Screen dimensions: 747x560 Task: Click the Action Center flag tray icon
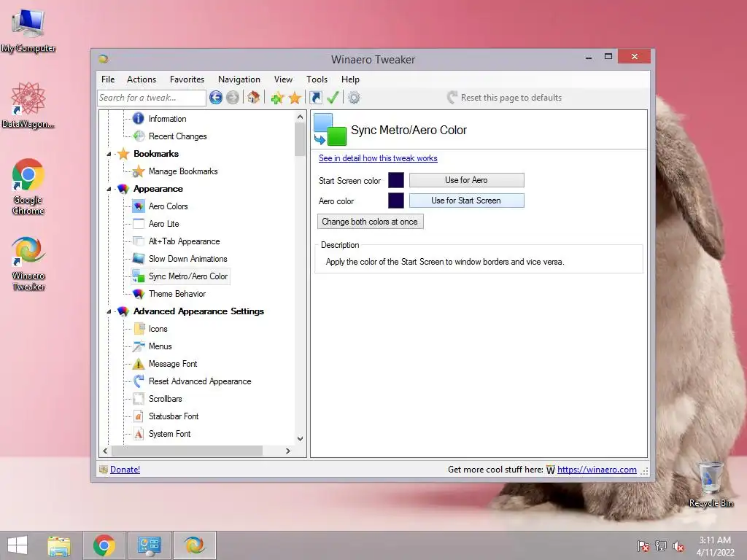click(643, 546)
